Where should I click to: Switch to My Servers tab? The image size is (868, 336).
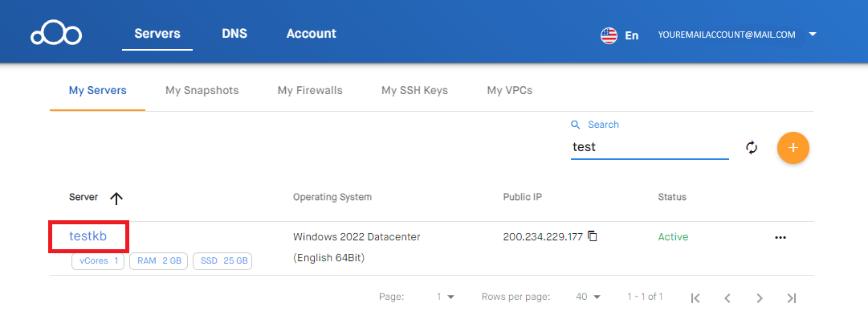click(97, 90)
